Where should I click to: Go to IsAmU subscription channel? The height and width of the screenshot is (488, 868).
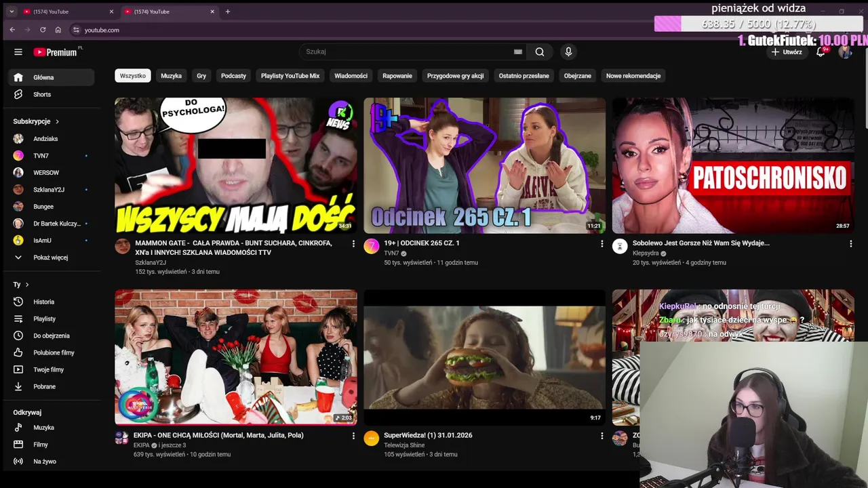tap(52, 241)
